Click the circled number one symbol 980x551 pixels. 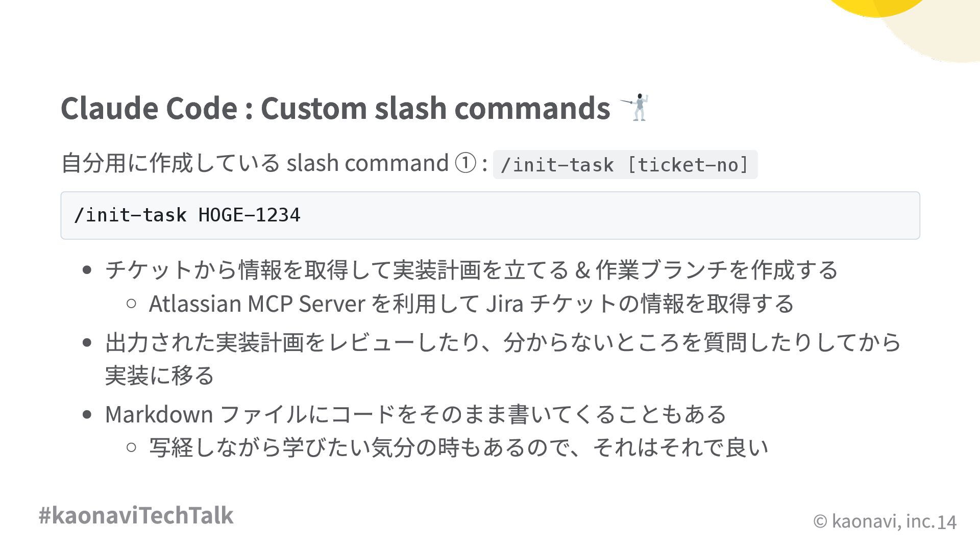click(465, 164)
